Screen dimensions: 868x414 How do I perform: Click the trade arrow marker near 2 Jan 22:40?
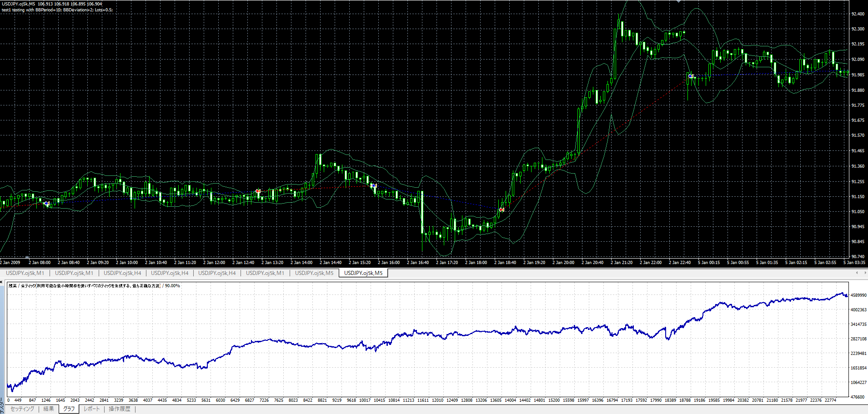click(690, 76)
